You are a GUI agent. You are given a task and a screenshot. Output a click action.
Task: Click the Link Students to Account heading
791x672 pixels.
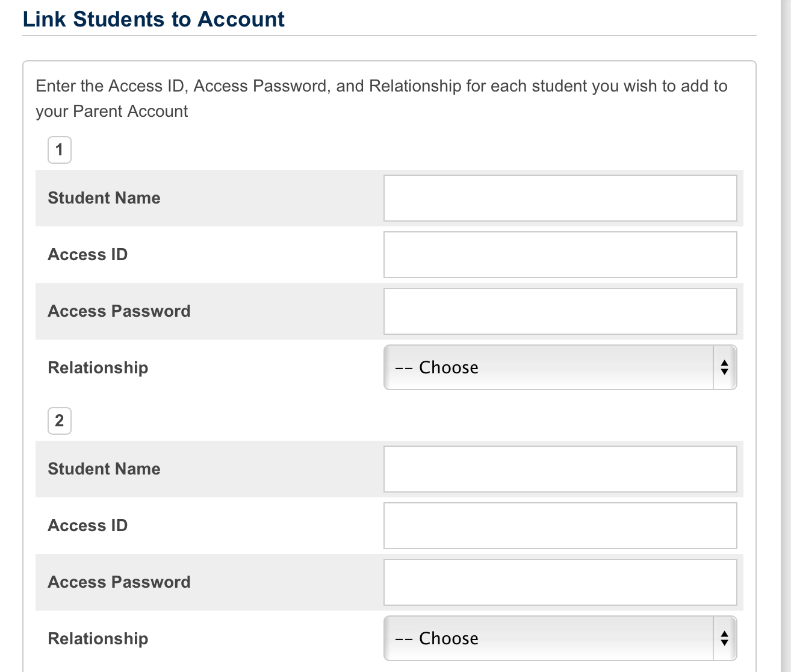[154, 19]
